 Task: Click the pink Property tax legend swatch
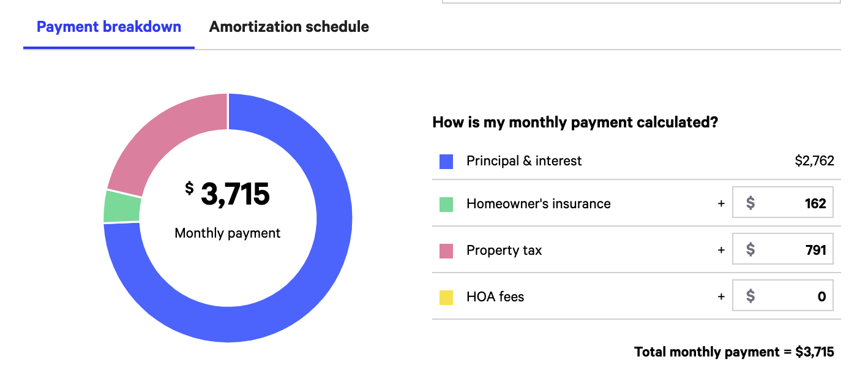(446, 251)
